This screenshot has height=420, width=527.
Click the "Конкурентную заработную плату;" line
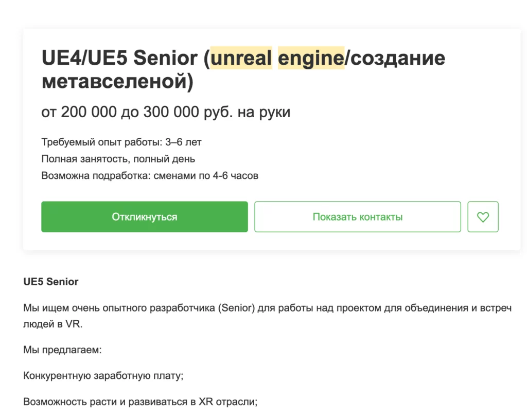103,376
